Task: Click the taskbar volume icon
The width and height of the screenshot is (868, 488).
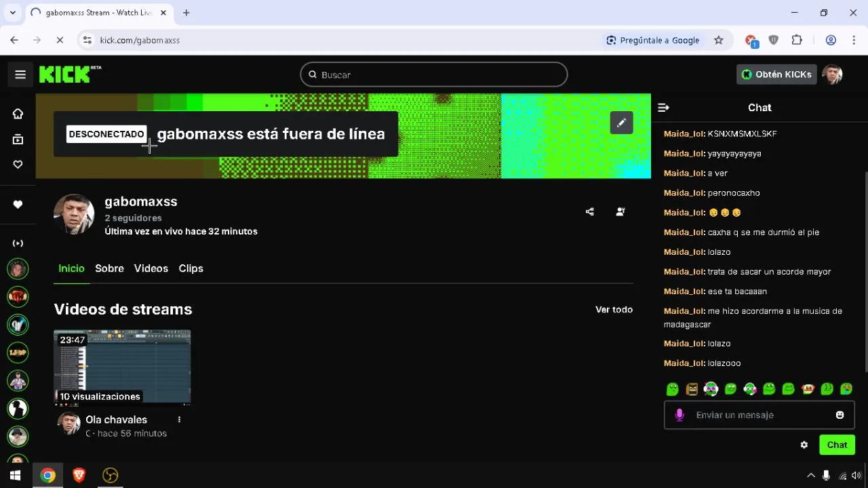Action: coord(856,475)
